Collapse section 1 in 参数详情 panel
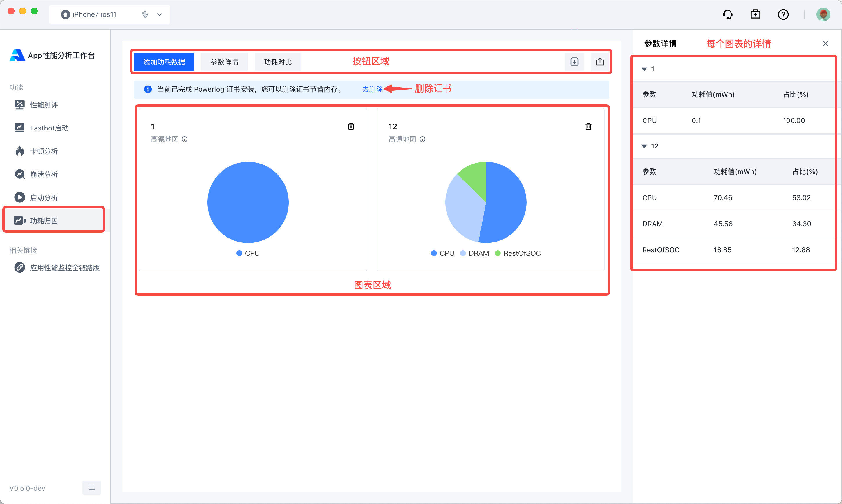This screenshot has height=504, width=842. [x=644, y=69]
